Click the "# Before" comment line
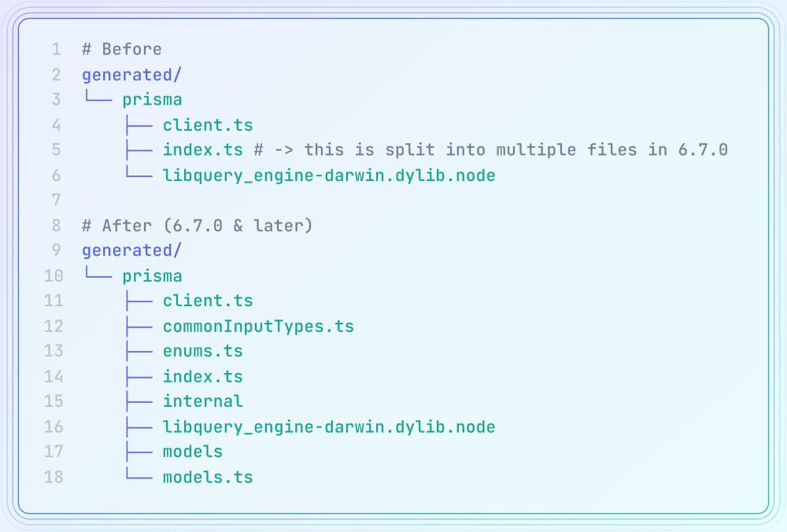Image resolution: width=787 pixels, height=532 pixels. [122, 49]
